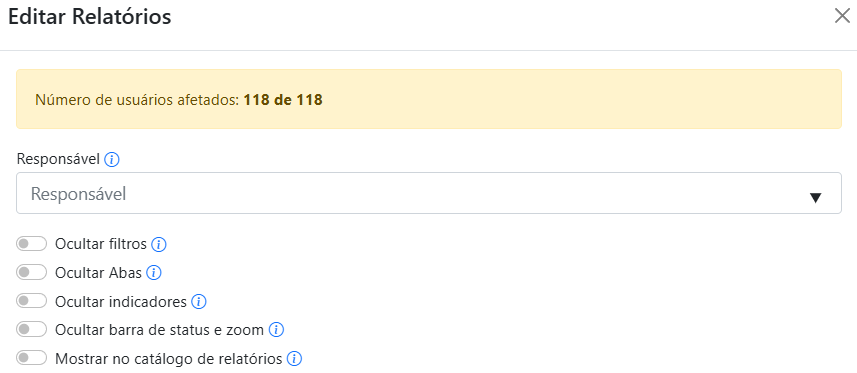
Task: Enable the Ocultar filtros switch
Action: (x=32, y=244)
